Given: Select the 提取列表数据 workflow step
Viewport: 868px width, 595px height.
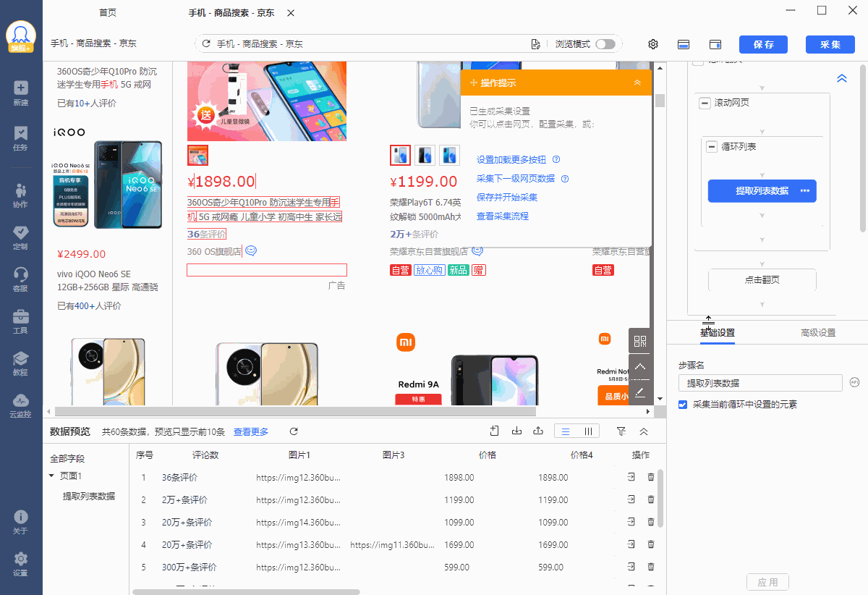Looking at the screenshot, I should click(x=762, y=191).
